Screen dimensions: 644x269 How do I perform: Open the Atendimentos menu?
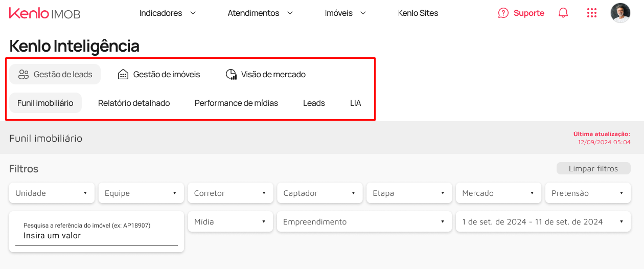click(x=260, y=13)
